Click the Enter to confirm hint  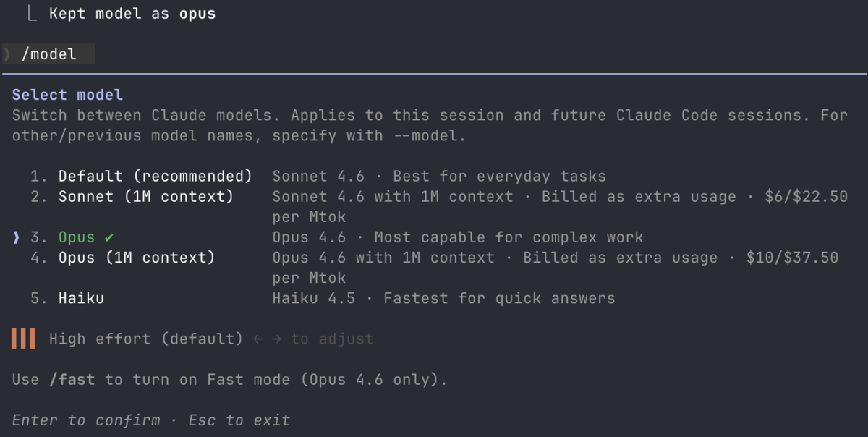click(86, 420)
